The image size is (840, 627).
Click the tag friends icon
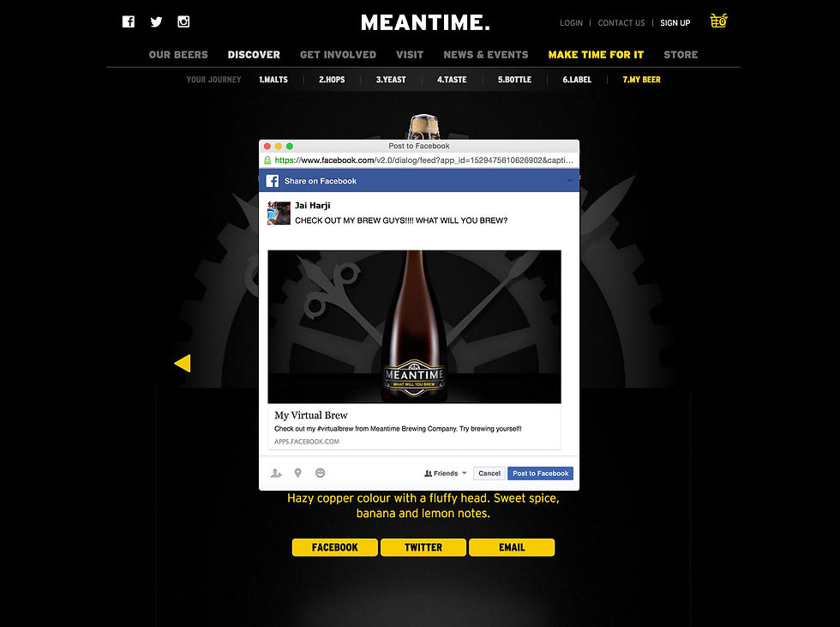[x=276, y=473]
